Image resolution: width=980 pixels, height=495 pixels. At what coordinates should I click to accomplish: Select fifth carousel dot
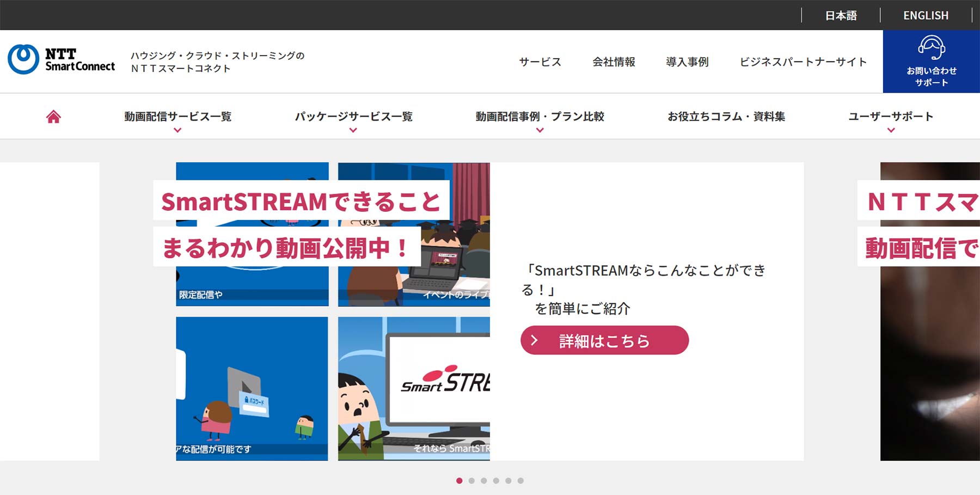(509, 481)
